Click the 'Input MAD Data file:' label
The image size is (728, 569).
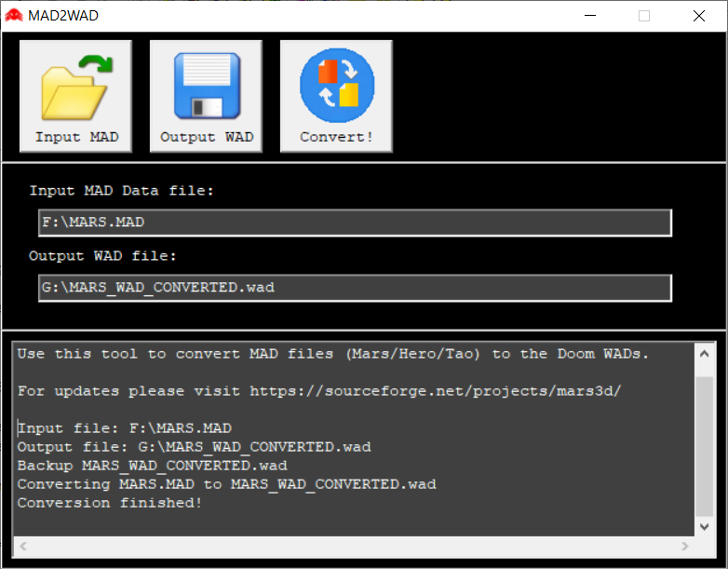(x=122, y=191)
